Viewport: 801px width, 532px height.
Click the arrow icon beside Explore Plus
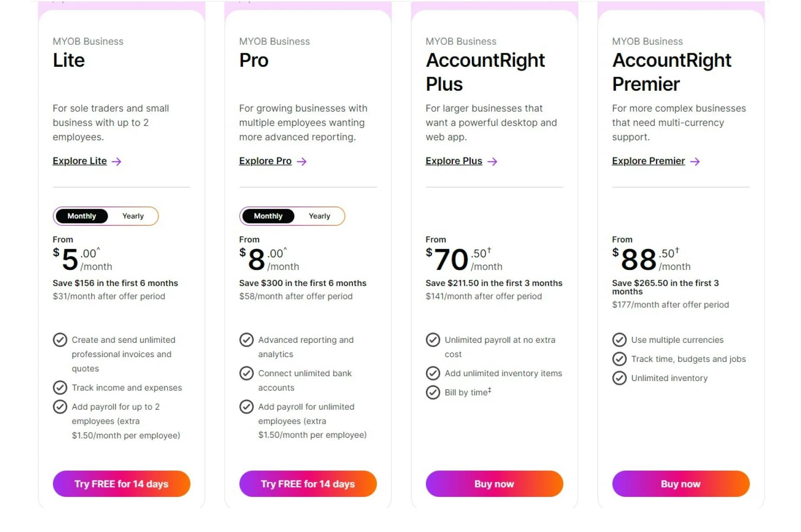(492, 161)
